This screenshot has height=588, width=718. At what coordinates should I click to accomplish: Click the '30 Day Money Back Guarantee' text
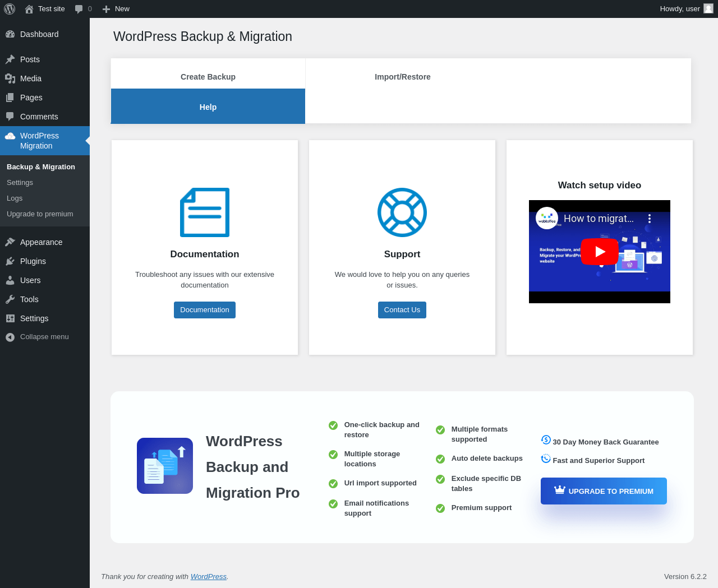tap(606, 442)
